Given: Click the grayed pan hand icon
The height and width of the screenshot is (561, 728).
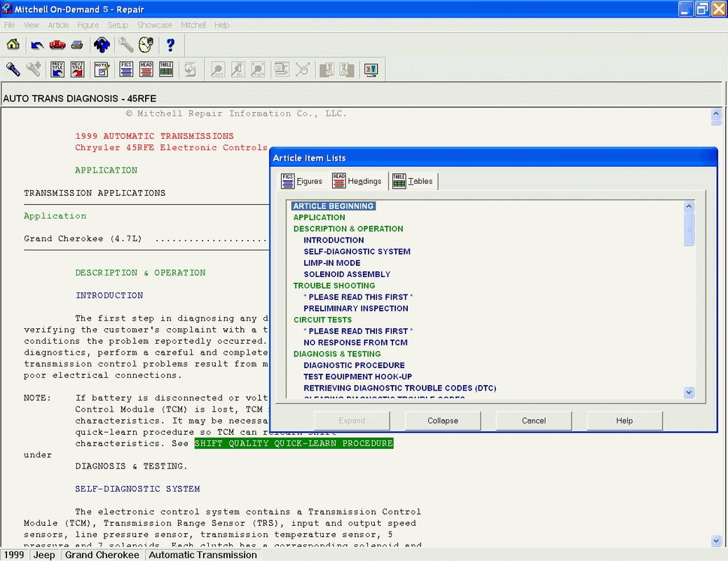Looking at the screenshot, I should (302, 69).
